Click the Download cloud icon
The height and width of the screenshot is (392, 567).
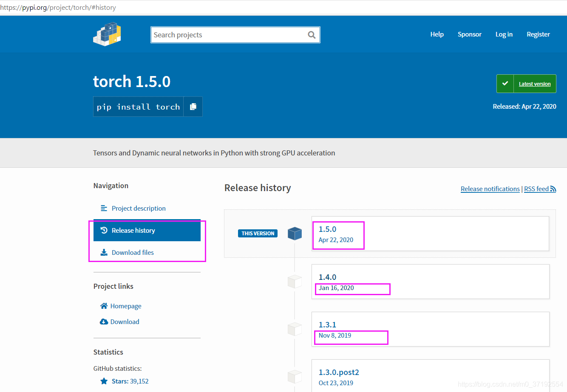pos(103,321)
